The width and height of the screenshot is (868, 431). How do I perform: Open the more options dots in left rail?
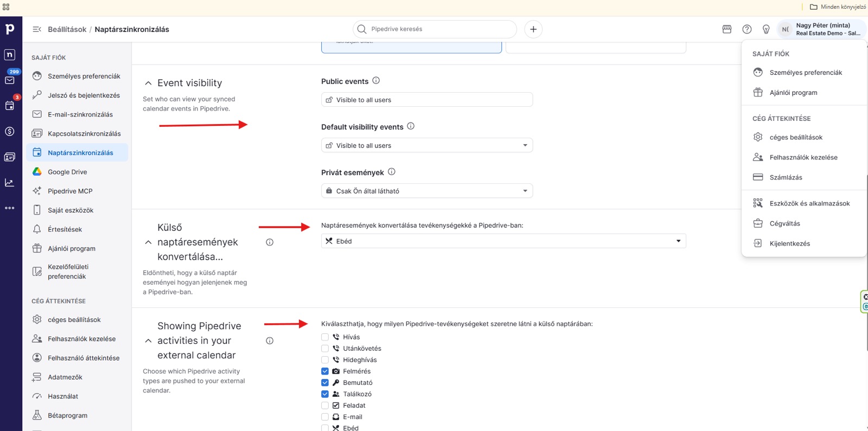[x=10, y=208]
